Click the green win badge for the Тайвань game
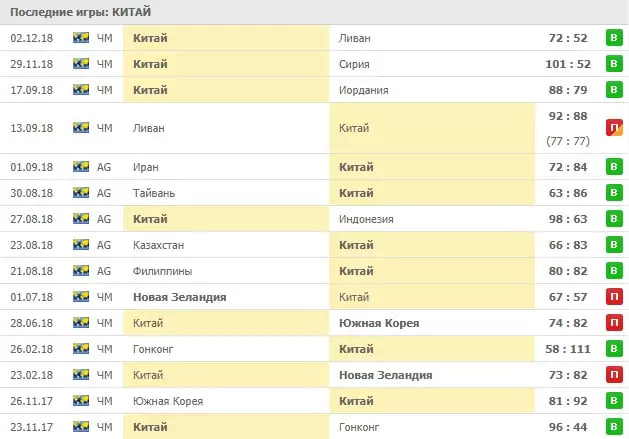The width and height of the screenshot is (629, 439). click(x=614, y=193)
